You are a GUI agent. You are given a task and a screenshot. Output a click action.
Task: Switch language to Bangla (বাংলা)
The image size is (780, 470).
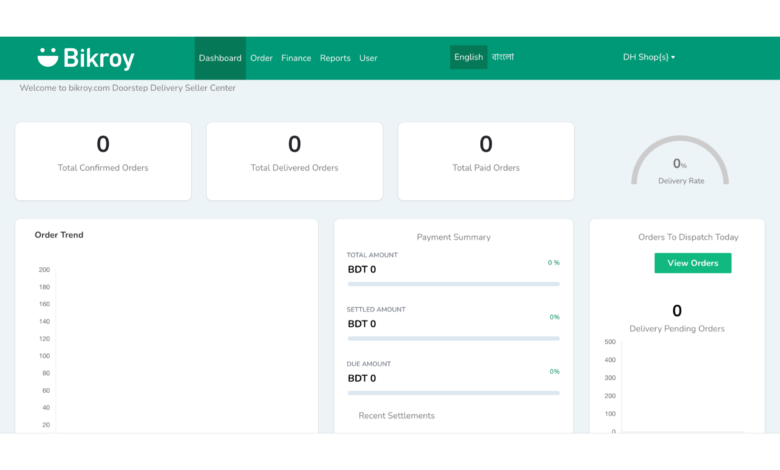point(502,57)
